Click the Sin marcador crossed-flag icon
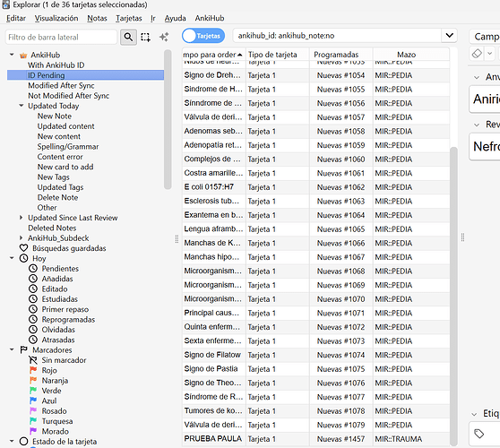 pos(33,360)
